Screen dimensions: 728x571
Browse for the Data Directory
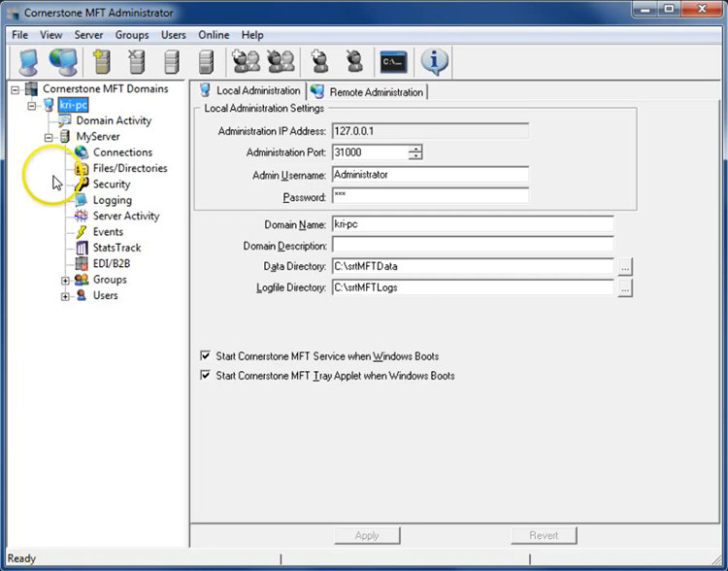[x=625, y=267]
